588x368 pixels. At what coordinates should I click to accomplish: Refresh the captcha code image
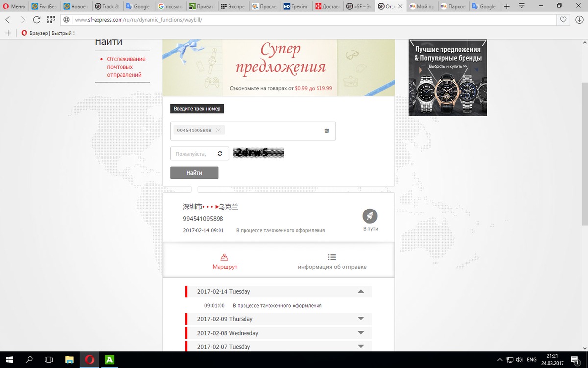point(220,154)
